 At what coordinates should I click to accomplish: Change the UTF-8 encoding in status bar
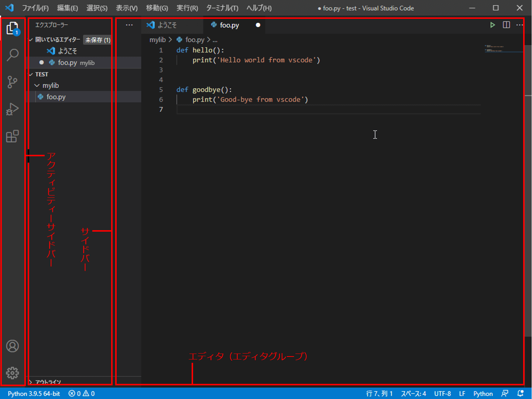pos(442,394)
